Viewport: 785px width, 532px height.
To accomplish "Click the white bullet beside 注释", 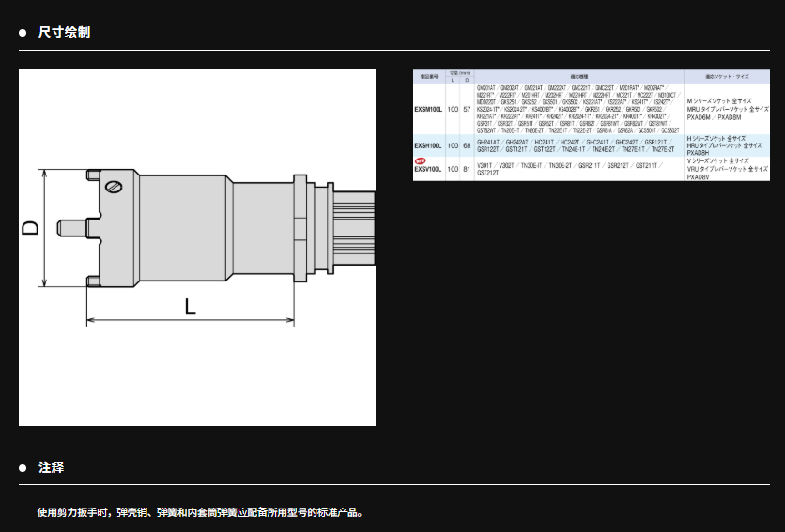I will (x=23, y=467).
